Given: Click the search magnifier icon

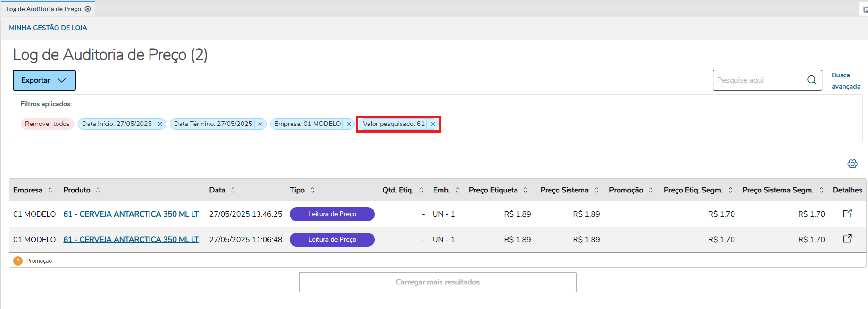Looking at the screenshot, I should [812, 80].
